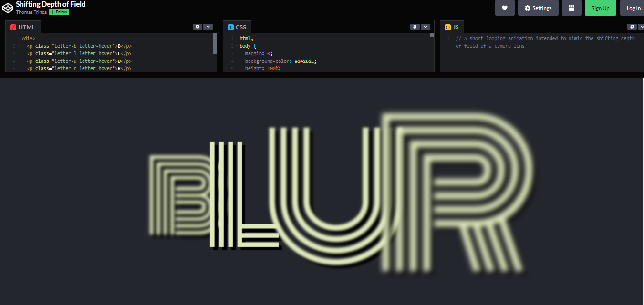This screenshot has width=644, height=305.
Task: Open the editor layout picker grid icon
Action: [x=571, y=8]
